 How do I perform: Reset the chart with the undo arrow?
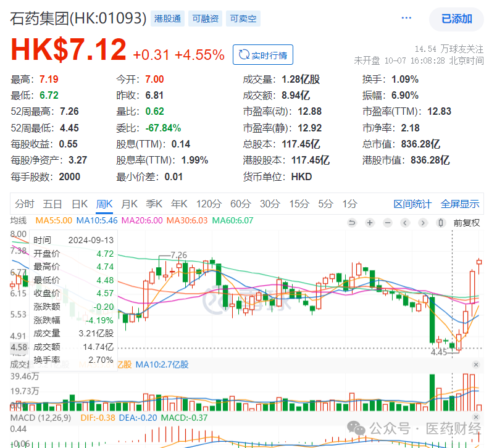pyautogui.click(x=351, y=223)
